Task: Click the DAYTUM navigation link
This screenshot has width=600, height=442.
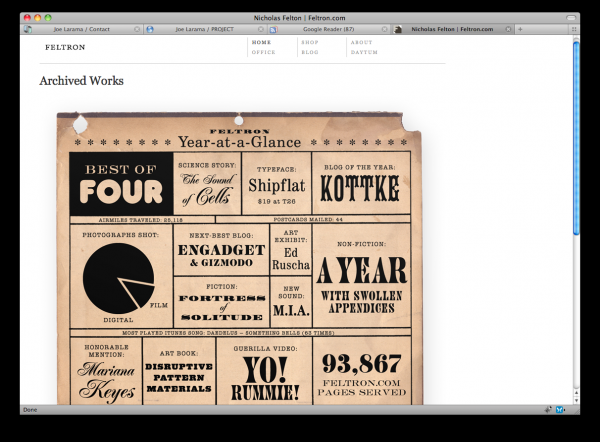Action: pos(364,52)
